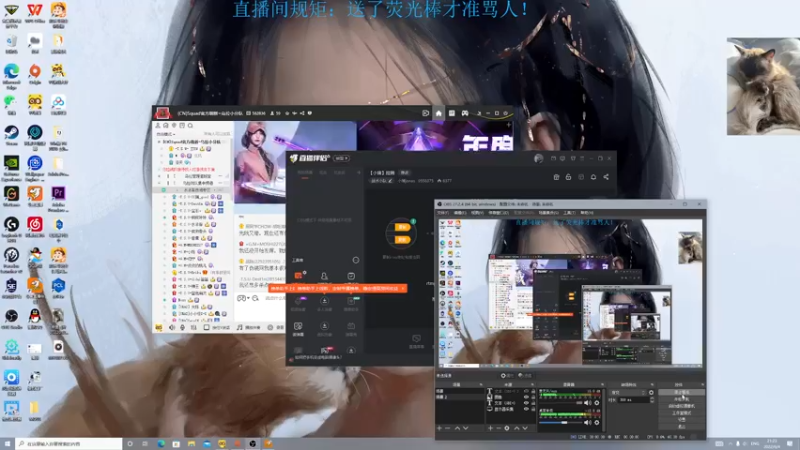Click Studio Mode button in OBS
Image resolution: width=800 pixels, height=450 pixels.
[682, 413]
